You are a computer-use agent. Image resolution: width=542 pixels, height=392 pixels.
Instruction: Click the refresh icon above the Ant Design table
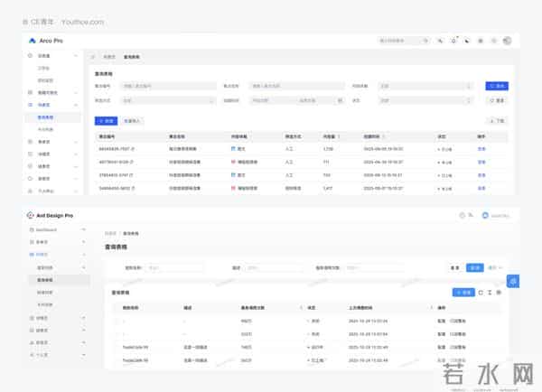point(481,293)
